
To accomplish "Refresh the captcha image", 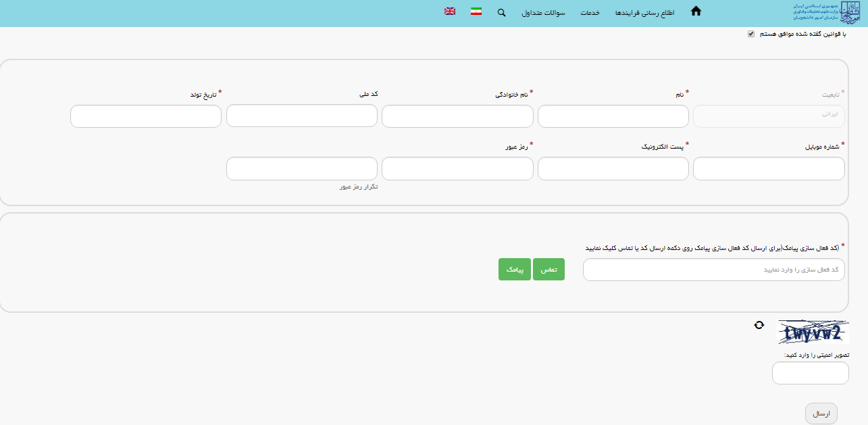I will pos(759,325).
